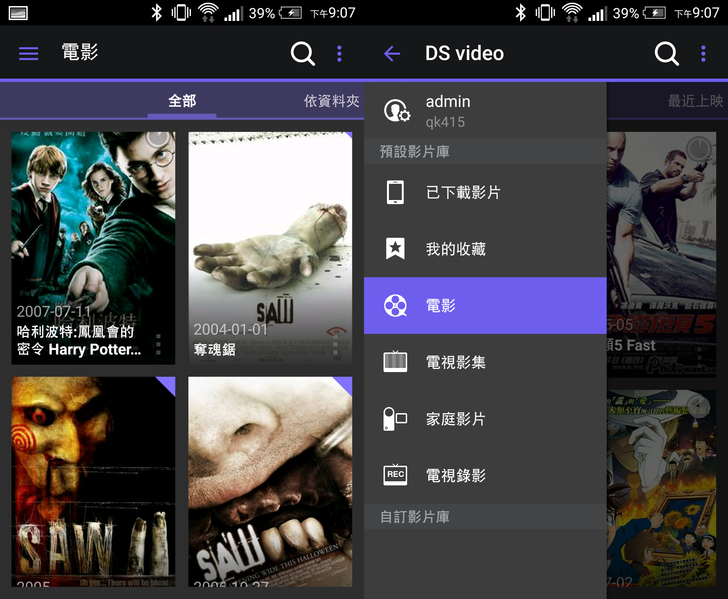Open the SAW II movie poster
Image resolution: width=728 pixels, height=599 pixels.
click(93, 482)
